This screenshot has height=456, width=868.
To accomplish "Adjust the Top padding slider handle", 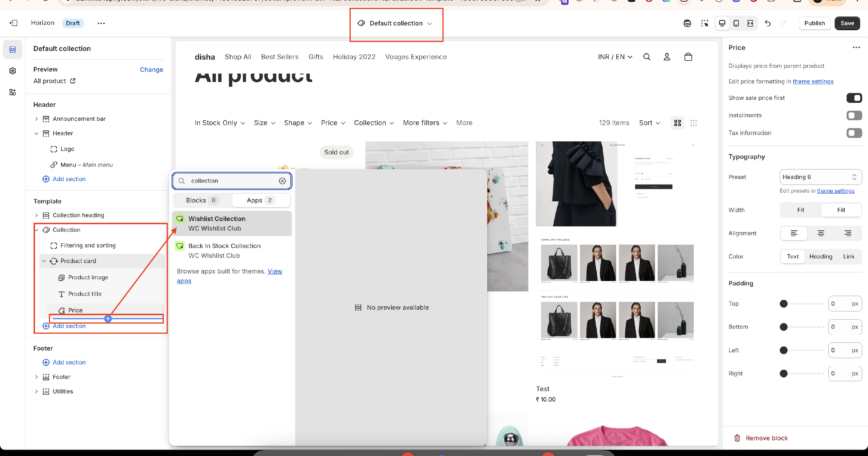I will pos(784,304).
